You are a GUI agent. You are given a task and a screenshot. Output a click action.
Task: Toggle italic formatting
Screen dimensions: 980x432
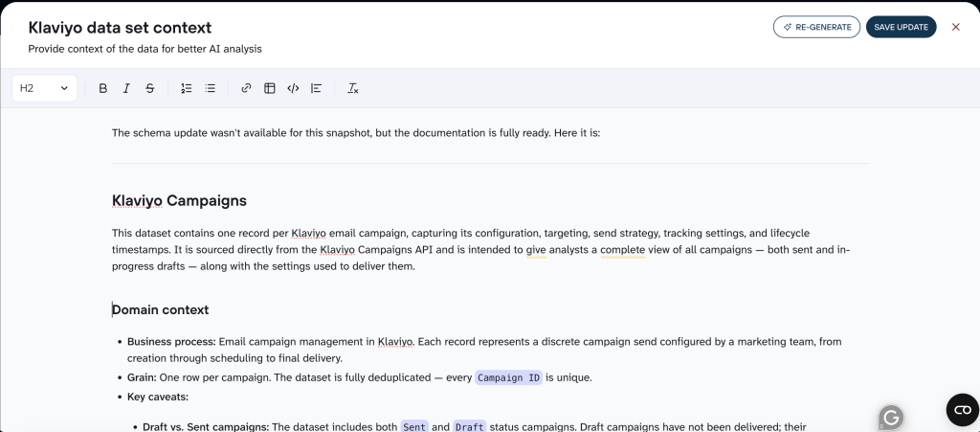click(x=126, y=88)
